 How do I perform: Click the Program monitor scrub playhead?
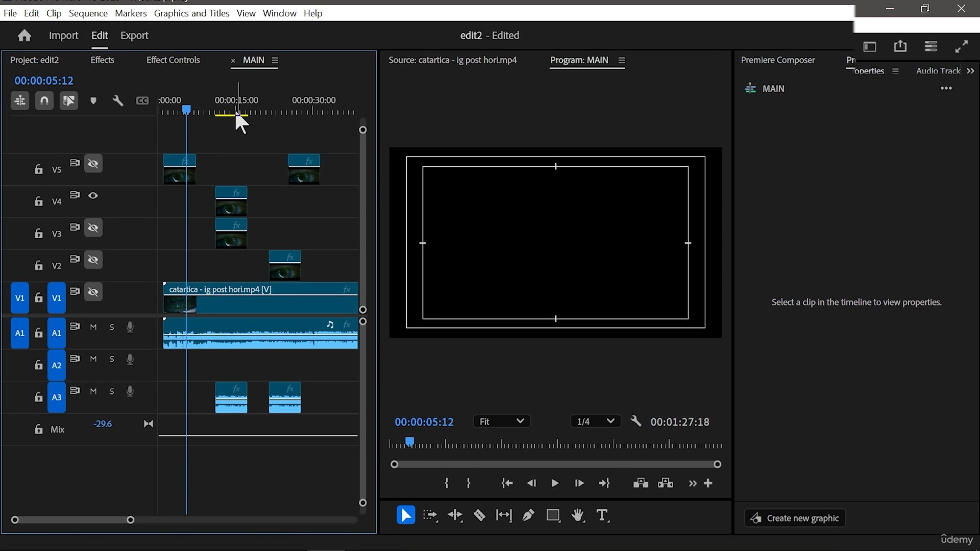pyautogui.click(x=409, y=442)
